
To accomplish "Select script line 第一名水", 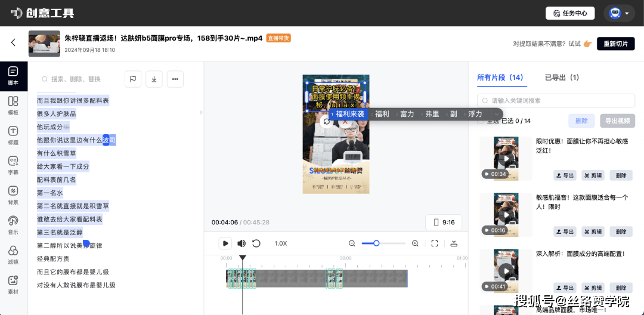I will coord(49,193).
